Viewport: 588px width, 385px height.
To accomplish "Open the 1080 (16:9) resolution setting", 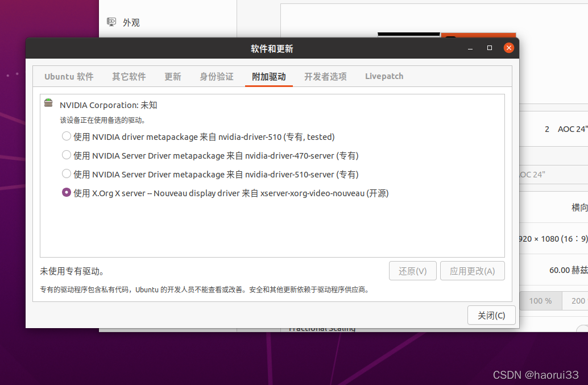I will pyautogui.click(x=553, y=239).
